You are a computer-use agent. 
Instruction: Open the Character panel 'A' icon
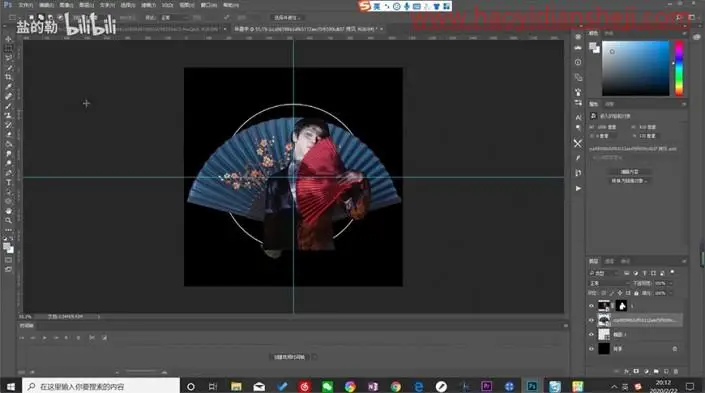point(578,117)
